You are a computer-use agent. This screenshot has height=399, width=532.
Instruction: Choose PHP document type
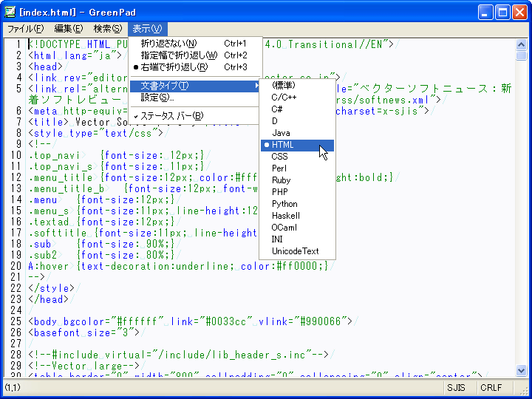[297, 192]
